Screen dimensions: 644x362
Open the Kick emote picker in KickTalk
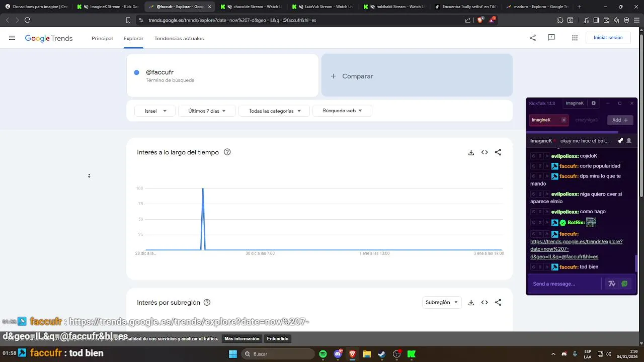tap(624, 284)
